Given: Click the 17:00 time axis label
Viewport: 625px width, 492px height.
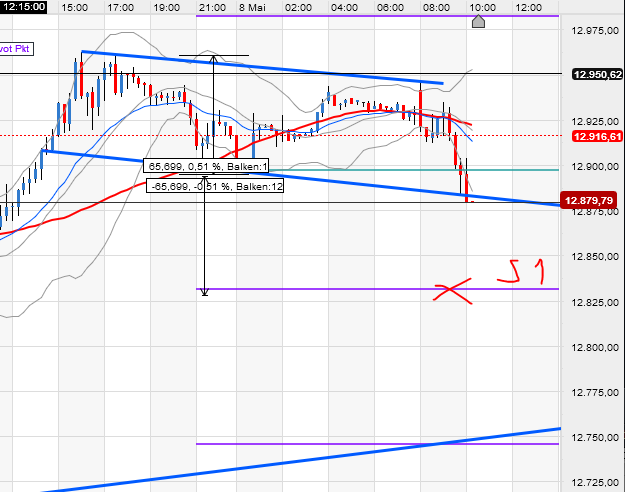Looking at the screenshot, I should [x=121, y=8].
